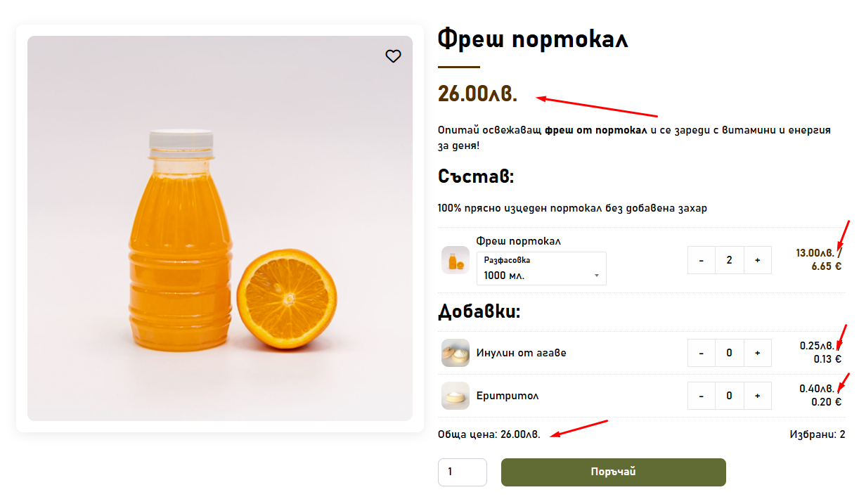Click the Еритритол thumbnail icon
Image resolution: width=859 pixels, height=504 pixels.
[x=456, y=396]
